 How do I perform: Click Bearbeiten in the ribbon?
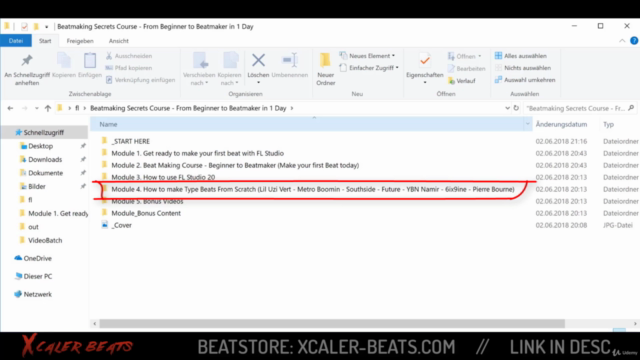(x=467, y=69)
